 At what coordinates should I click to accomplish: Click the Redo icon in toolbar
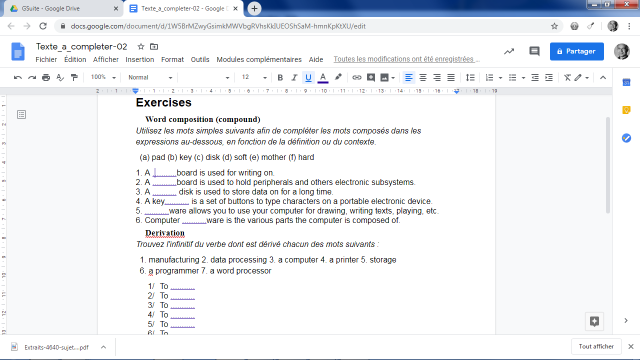[x=32, y=78]
